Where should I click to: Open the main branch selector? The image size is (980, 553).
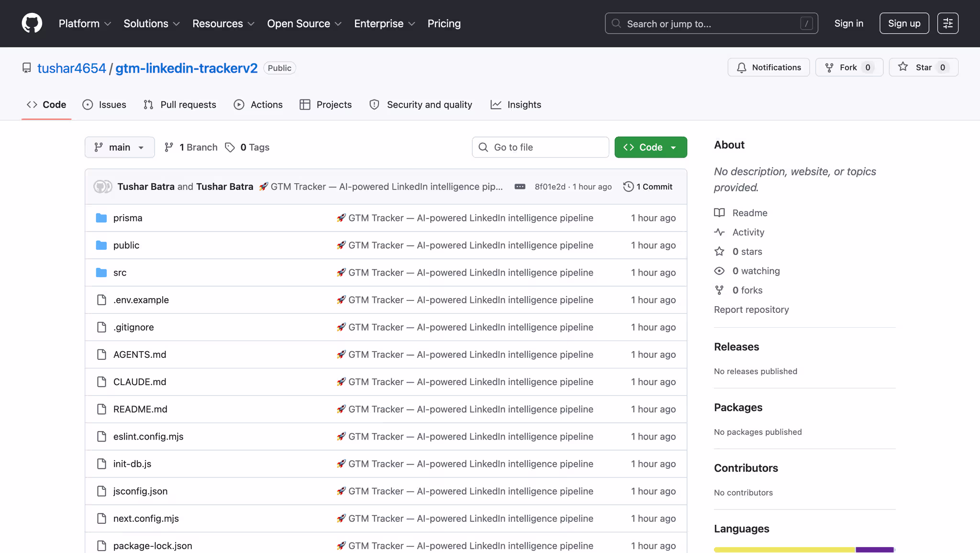[x=119, y=147]
